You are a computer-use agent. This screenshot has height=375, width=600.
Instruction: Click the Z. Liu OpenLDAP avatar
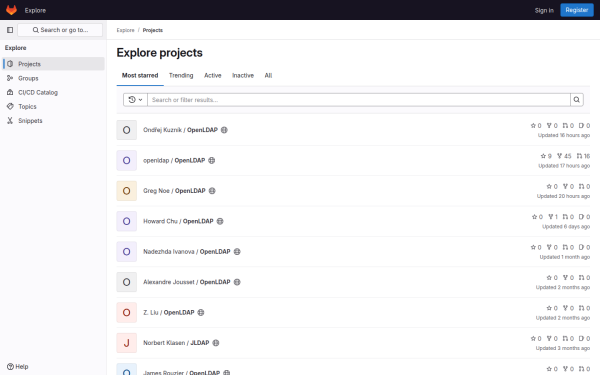click(x=127, y=312)
